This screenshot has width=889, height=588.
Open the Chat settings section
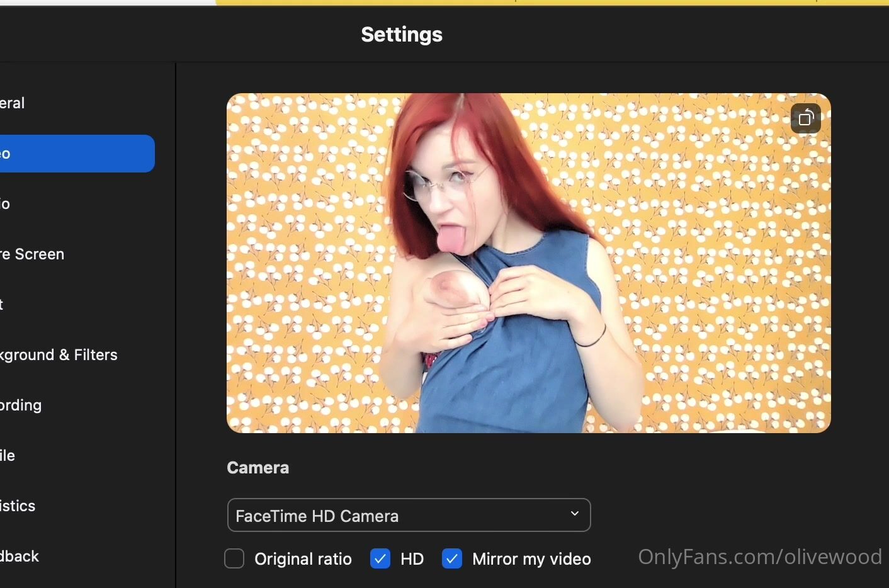3,305
